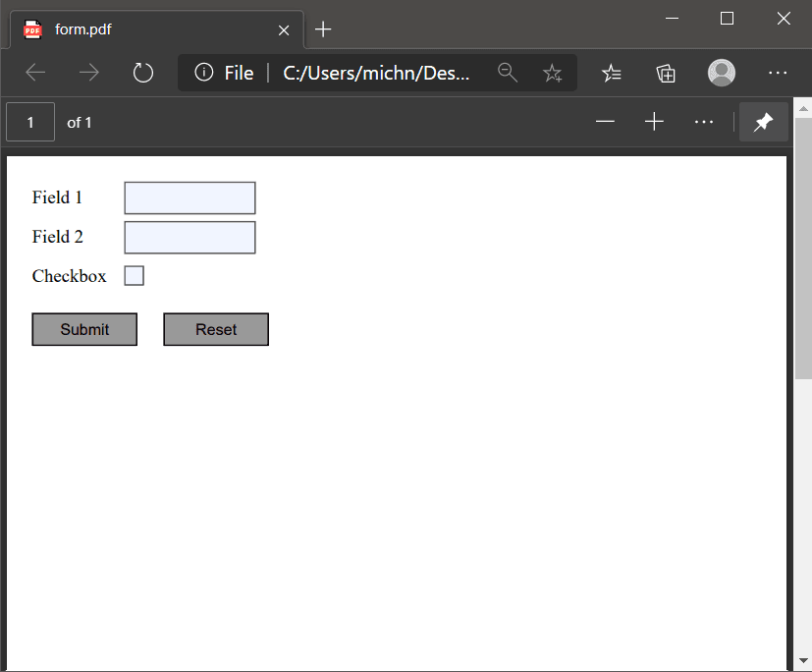Open the PDF toolbar more options menu
The image size is (812, 672).
(703, 121)
